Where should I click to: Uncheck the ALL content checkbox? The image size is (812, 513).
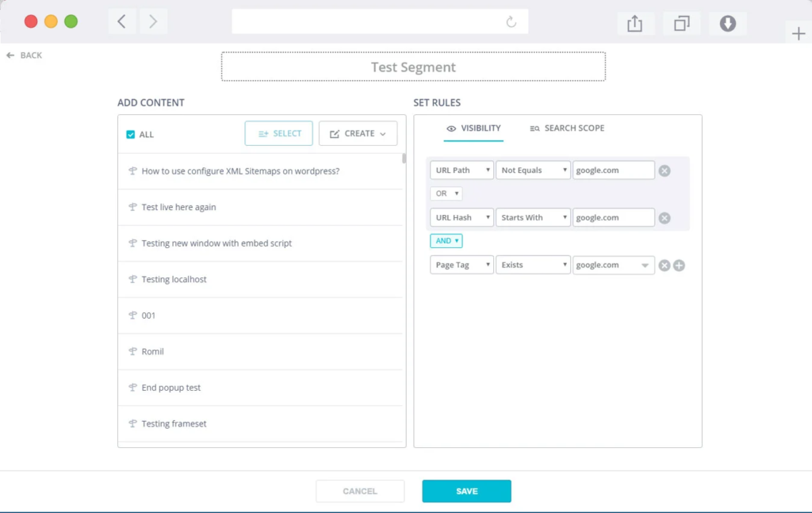pos(130,134)
